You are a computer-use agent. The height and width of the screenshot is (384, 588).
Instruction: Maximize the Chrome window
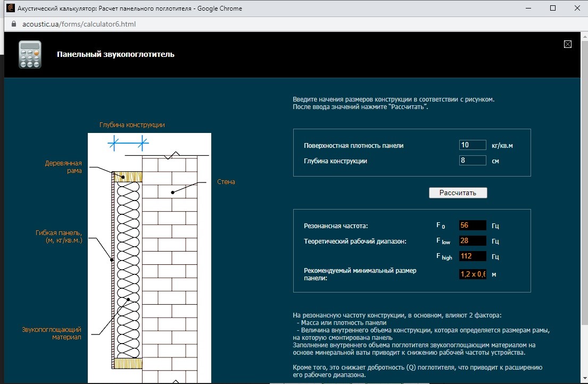(553, 8)
